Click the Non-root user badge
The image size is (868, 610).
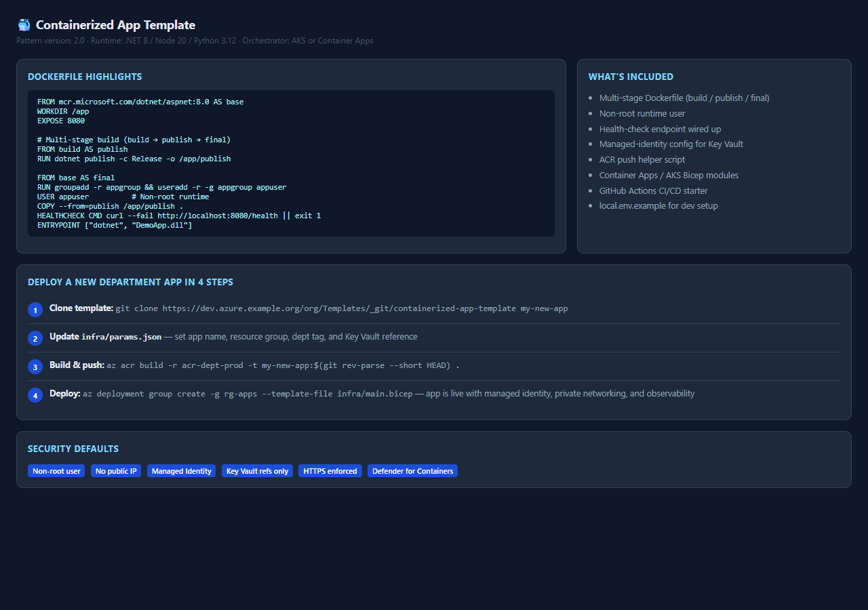pyautogui.click(x=56, y=471)
